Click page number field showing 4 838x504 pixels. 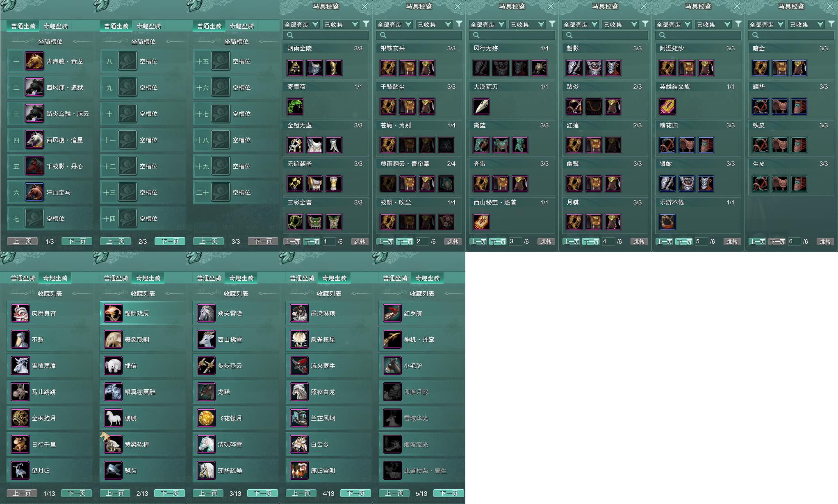click(x=608, y=241)
